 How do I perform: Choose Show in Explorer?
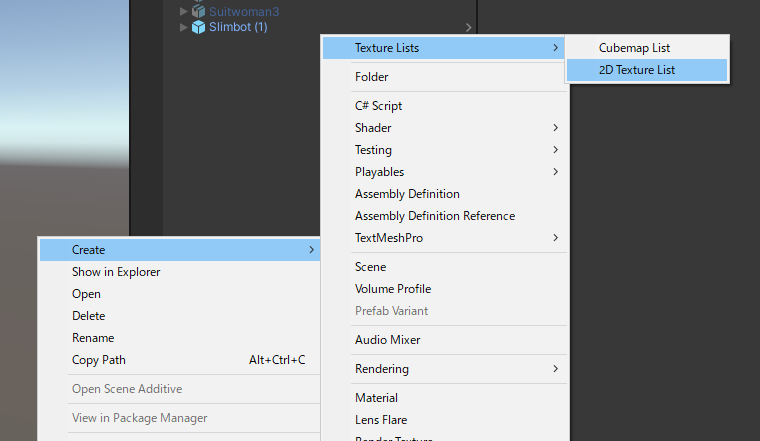tap(180, 272)
